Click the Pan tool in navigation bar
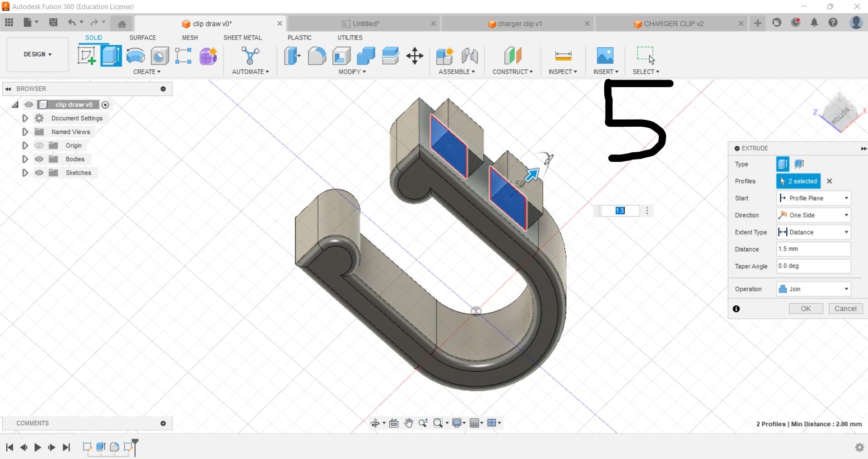Viewport: 868px width, 459px height. (x=408, y=423)
